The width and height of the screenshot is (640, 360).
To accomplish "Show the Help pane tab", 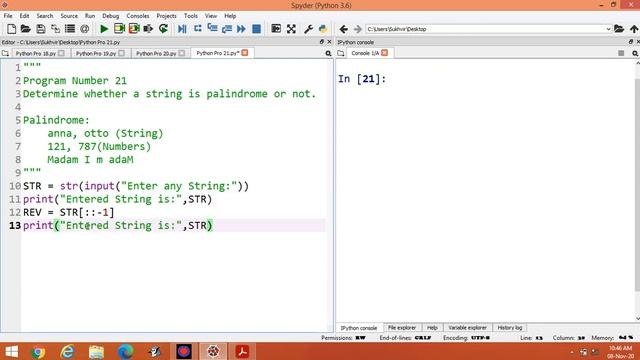I will pos(432,328).
